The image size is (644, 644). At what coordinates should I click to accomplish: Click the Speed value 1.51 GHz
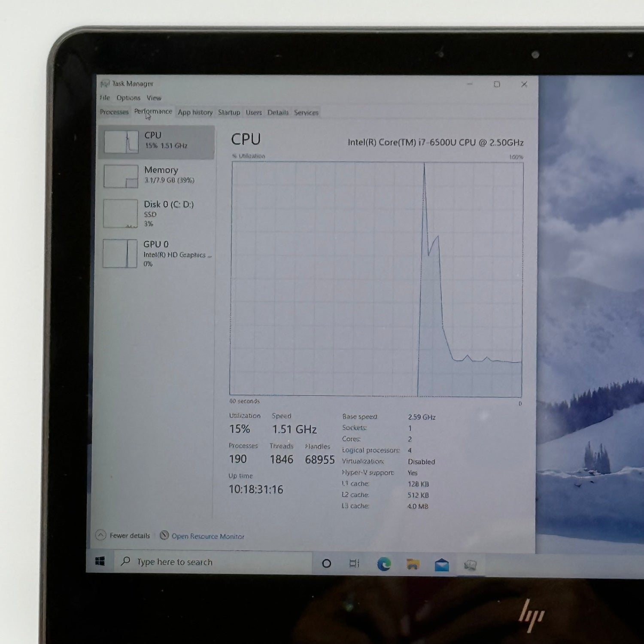coord(295,429)
